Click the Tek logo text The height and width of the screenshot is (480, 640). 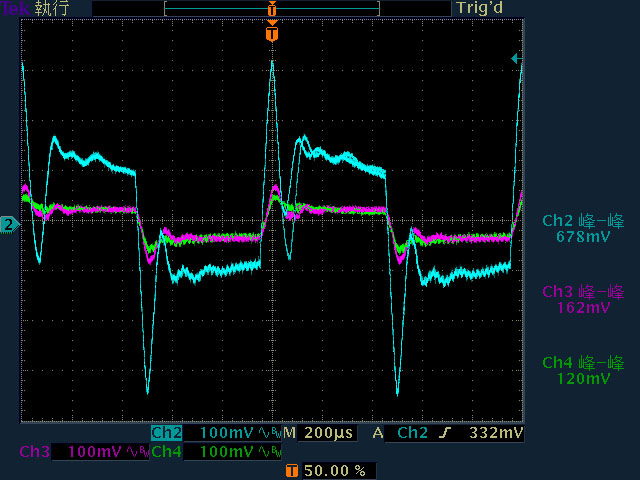point(16,8)
